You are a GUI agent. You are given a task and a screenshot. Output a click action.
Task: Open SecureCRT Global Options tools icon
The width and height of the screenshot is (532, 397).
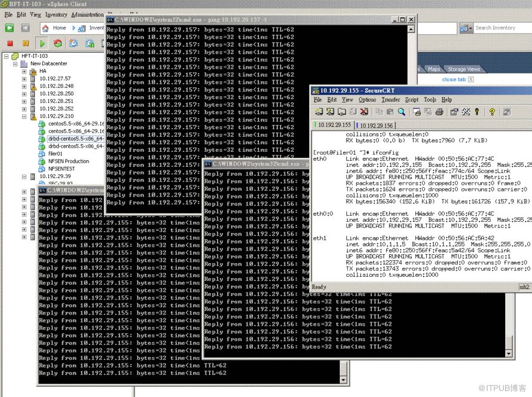(x=466, y=112)
